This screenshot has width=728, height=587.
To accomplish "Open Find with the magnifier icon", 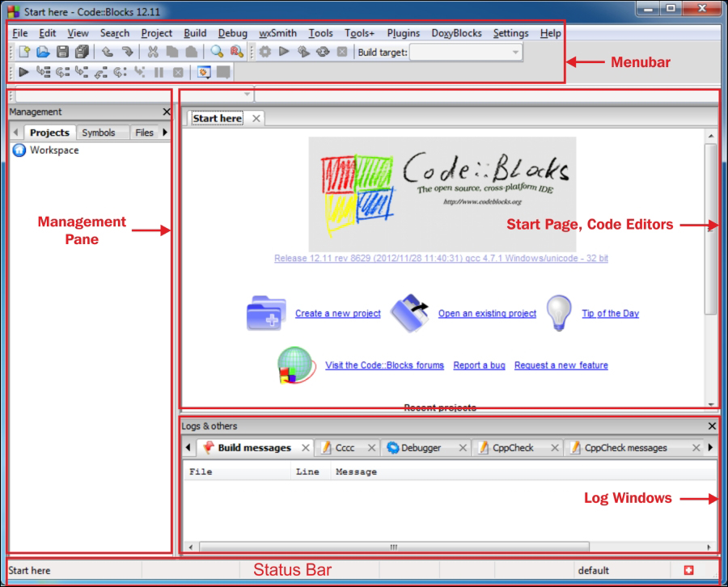I will (x=217, y=52).
